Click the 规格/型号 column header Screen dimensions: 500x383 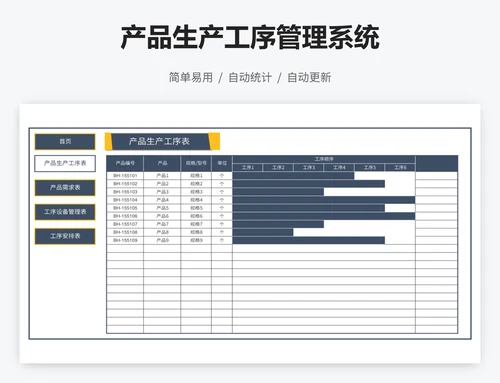[196, 163]
